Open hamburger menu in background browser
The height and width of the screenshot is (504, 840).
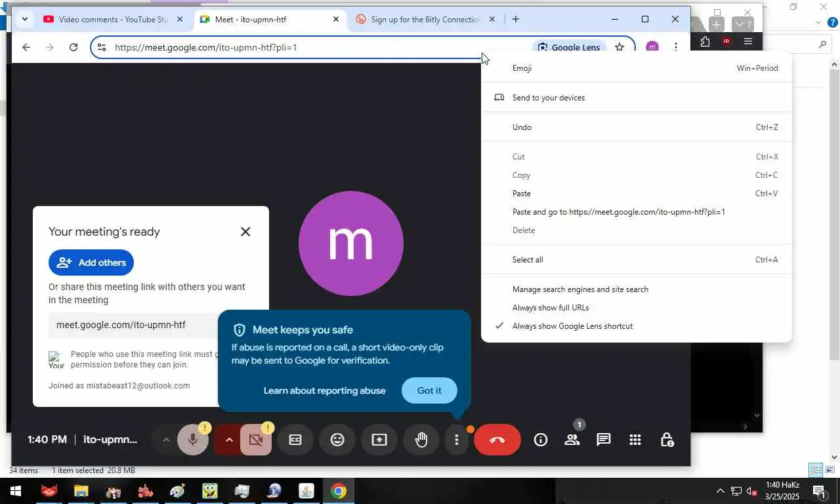point(747,41)
